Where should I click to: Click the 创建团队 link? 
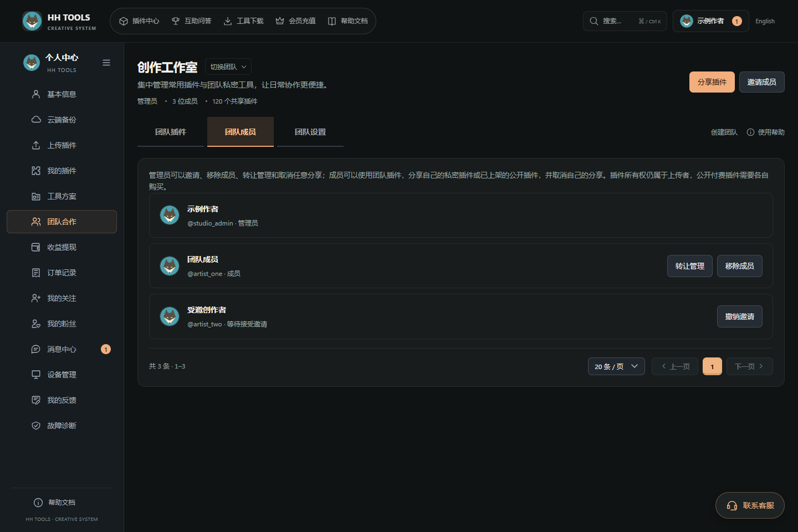point(724,132)
